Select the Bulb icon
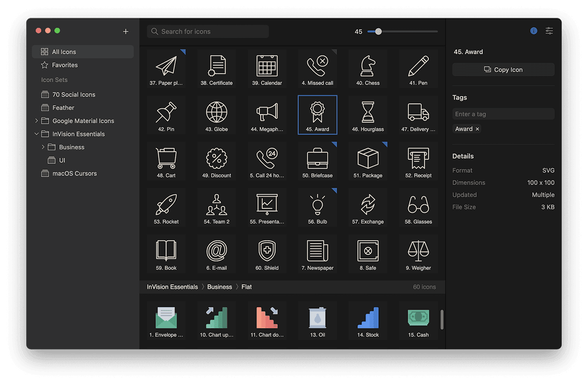 click(x=318, y=208)
